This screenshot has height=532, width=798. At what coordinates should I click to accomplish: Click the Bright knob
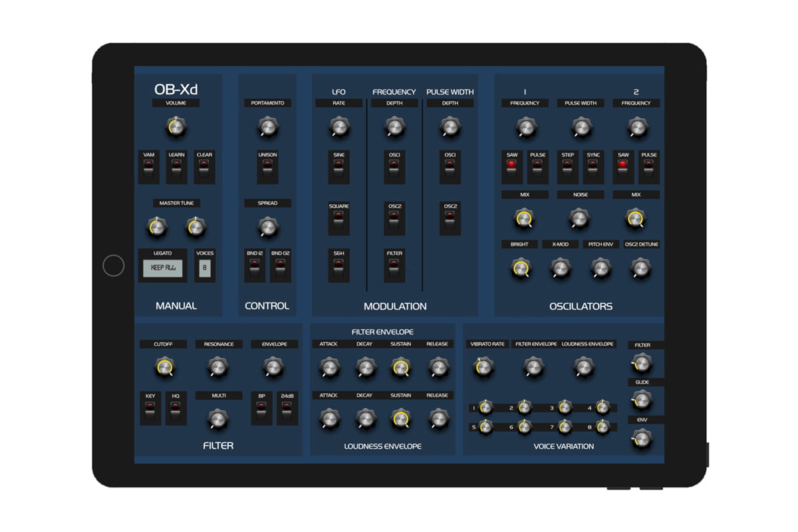click(520, 268)
